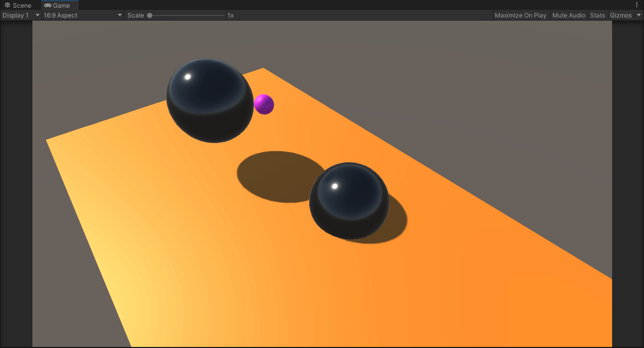Click the smaller black sphere on the plane
The image size is (644, 348).
tap(349, 201)
